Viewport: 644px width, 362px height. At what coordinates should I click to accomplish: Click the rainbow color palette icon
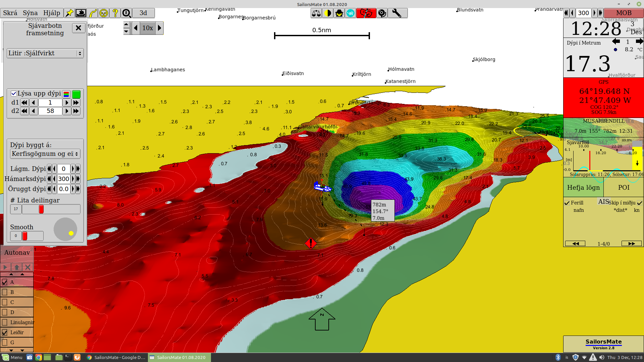66,94
